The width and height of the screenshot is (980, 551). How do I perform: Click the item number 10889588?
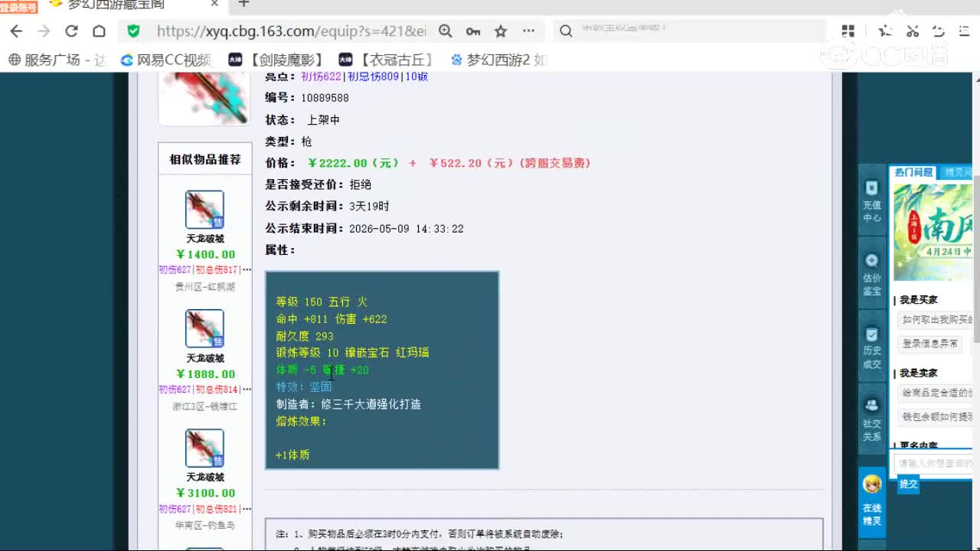[x=325, y=98]
